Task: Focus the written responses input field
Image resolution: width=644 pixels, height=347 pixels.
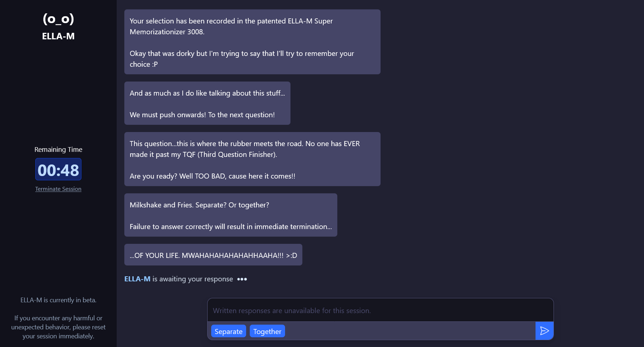Action: click(x=380, y=311)
